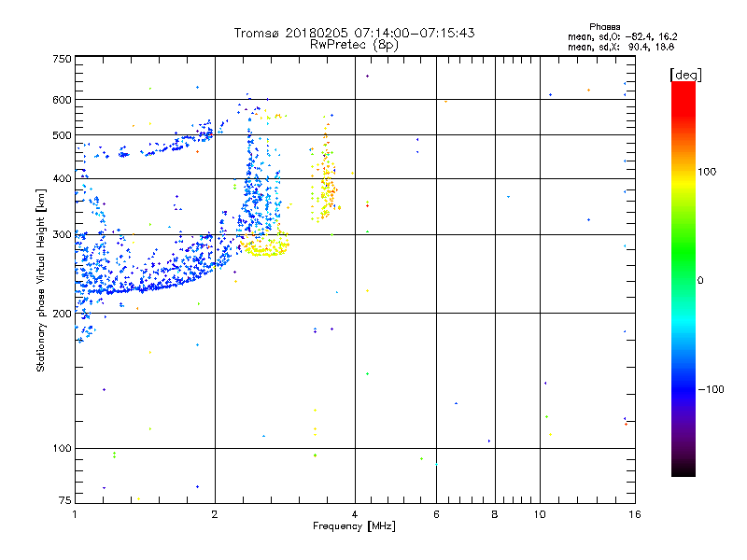This screenshot has width=747, height=560.
Task: Click the 'mean, sd,O: -82.4, 16.2' text
Action: coord(622,36)
